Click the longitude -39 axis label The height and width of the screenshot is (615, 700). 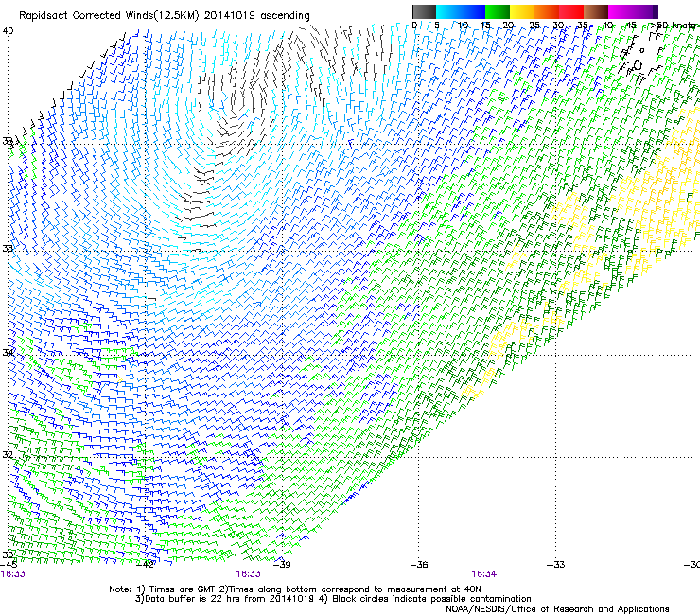point(282,565)
